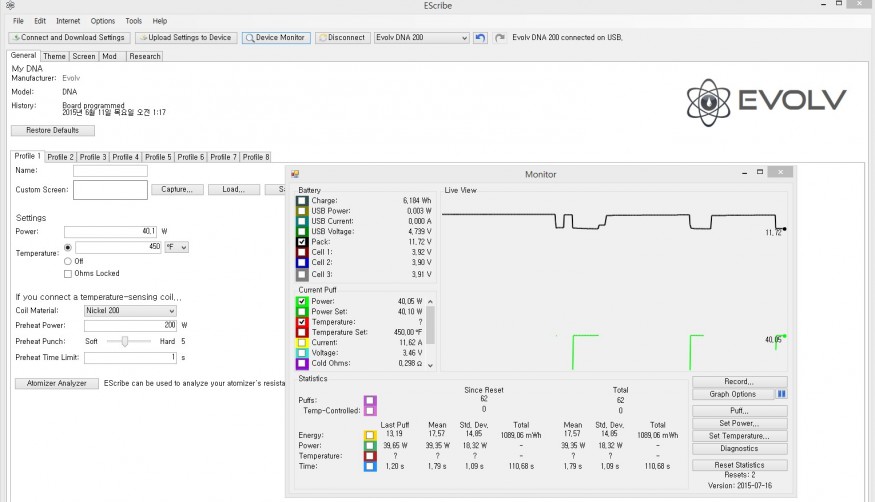875x502 pixels.
Task: Open the Tools menu
Action: [133, 21]
